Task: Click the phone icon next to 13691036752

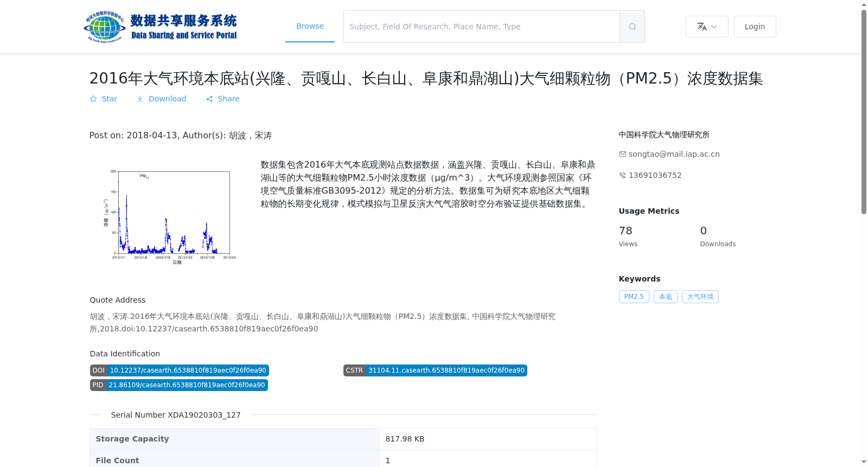Action: coord(623,175)
